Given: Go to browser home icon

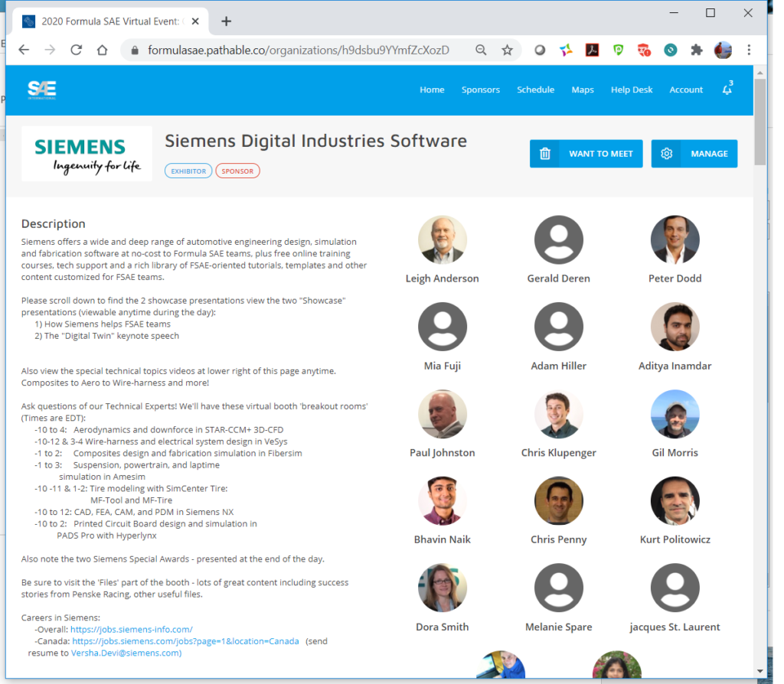Looking at the screenshot, I should (102, 50).
